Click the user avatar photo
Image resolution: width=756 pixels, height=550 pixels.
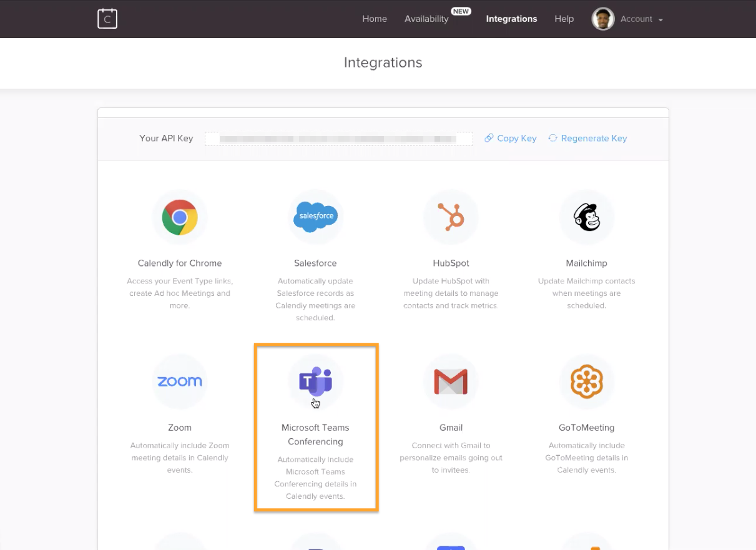coord(603,19)
